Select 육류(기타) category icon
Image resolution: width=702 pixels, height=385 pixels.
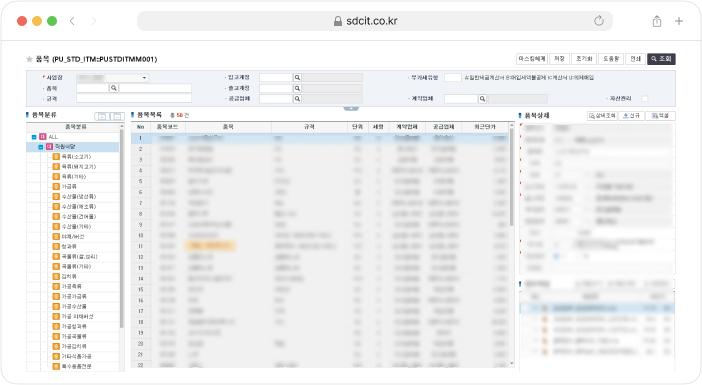(x=56, y=176)
